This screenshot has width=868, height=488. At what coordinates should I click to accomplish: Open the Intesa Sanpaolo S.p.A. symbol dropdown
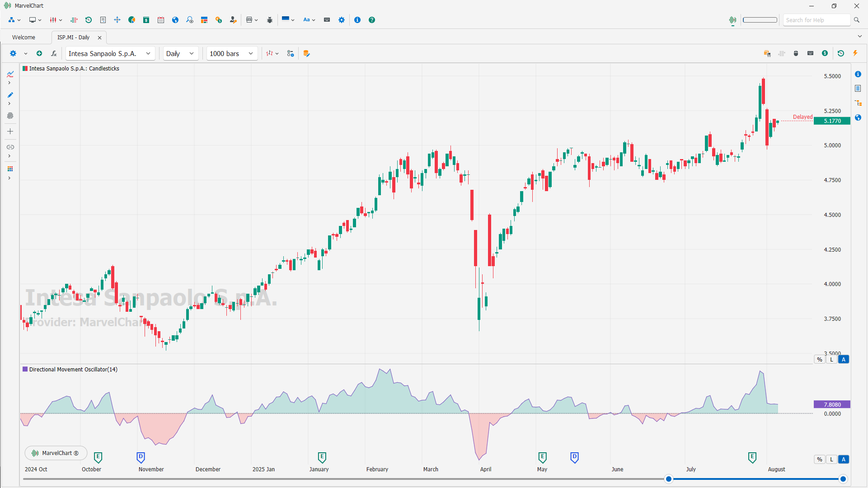click(110, 53)
